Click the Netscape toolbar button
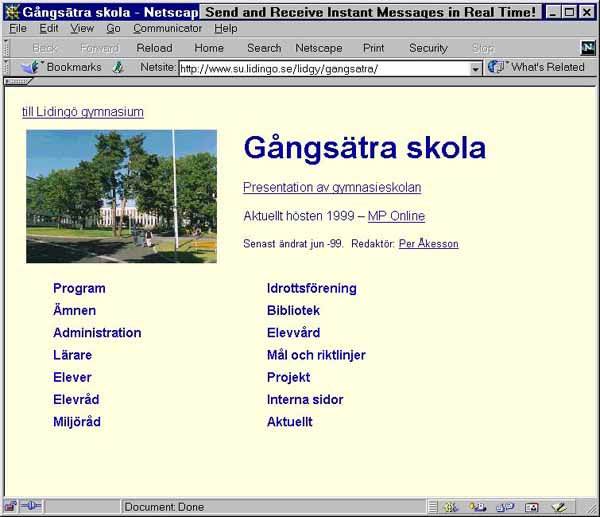The height and width of the screenshot is (517, 600). pyautogui.click(x=319, y=48)
